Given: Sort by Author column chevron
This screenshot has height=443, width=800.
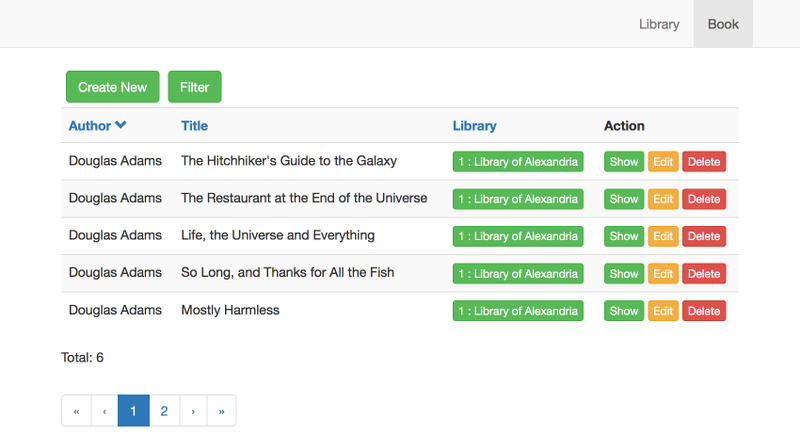Looking at the screenshot, I should (121, 125).
